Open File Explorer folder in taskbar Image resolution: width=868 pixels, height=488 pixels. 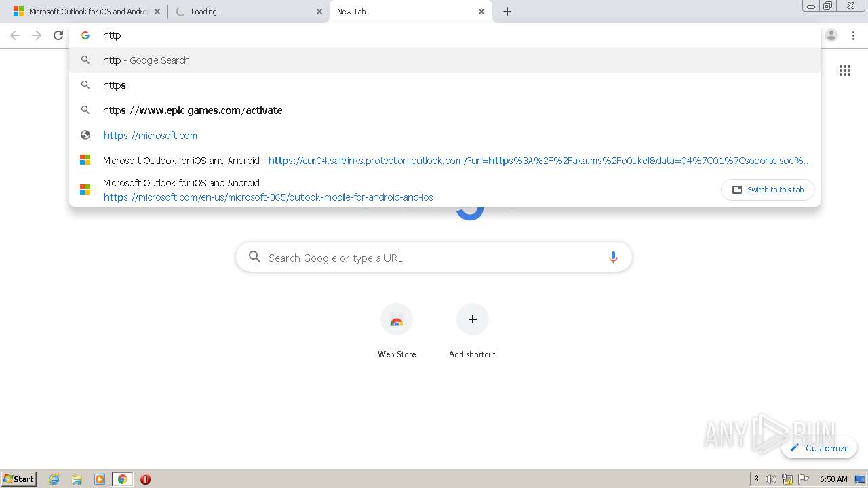[x=77, y=479]
